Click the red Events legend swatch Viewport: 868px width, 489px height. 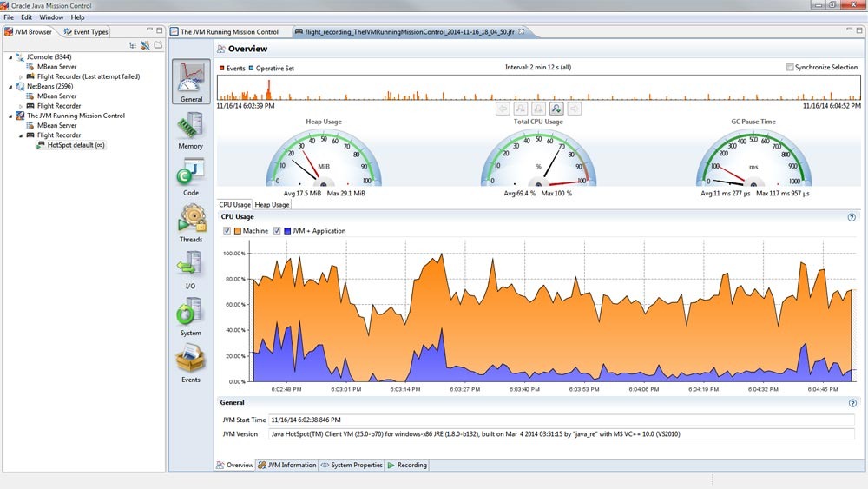222,68
